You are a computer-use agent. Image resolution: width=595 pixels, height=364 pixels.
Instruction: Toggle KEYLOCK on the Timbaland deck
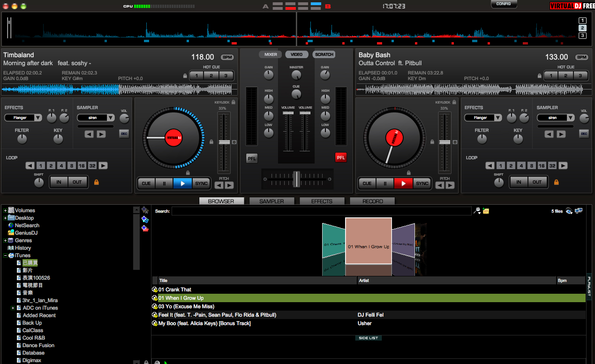233,102
